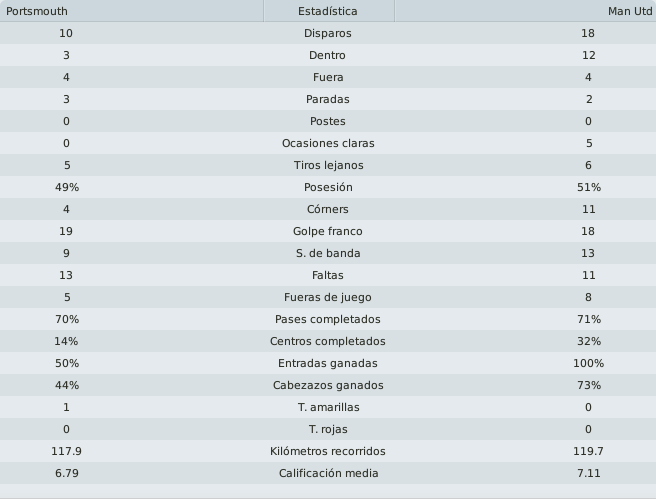Click the T. amarillas row label
656x499 pixels.
click(328, 407)
